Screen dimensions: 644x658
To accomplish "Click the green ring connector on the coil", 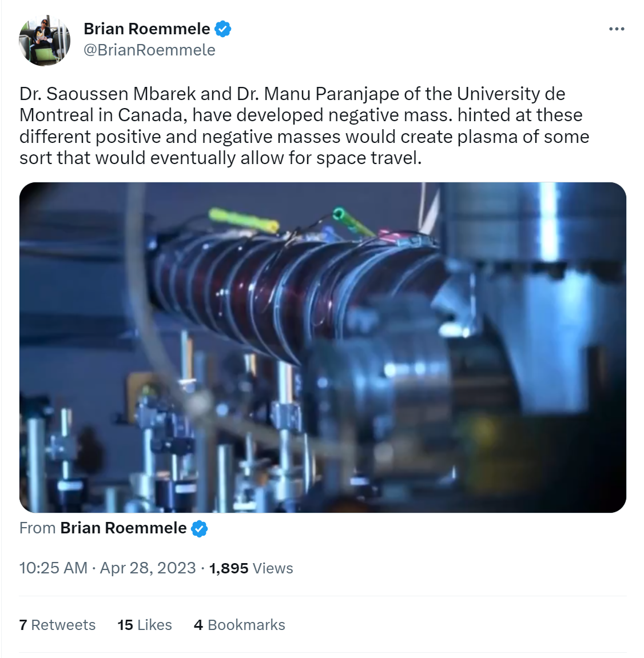I will point(339,214).
